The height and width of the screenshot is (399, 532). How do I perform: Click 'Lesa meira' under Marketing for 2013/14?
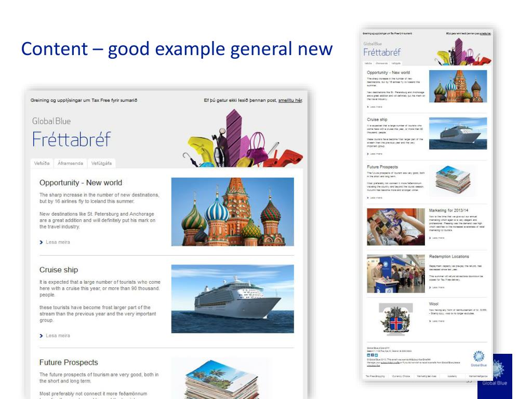pos(438,238)
